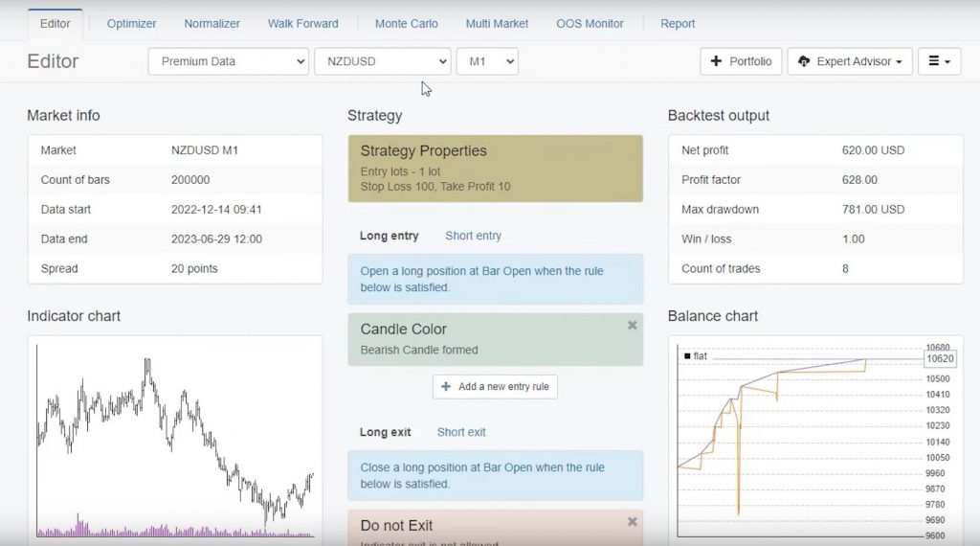Click the Portfolio button
980x546 pixels.
pos(742,61)
